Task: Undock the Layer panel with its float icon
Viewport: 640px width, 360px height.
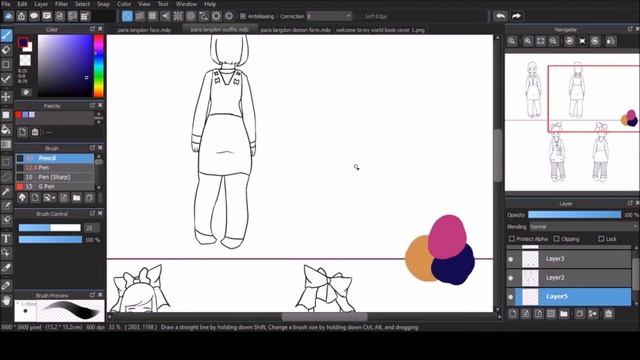Action: 630,203
